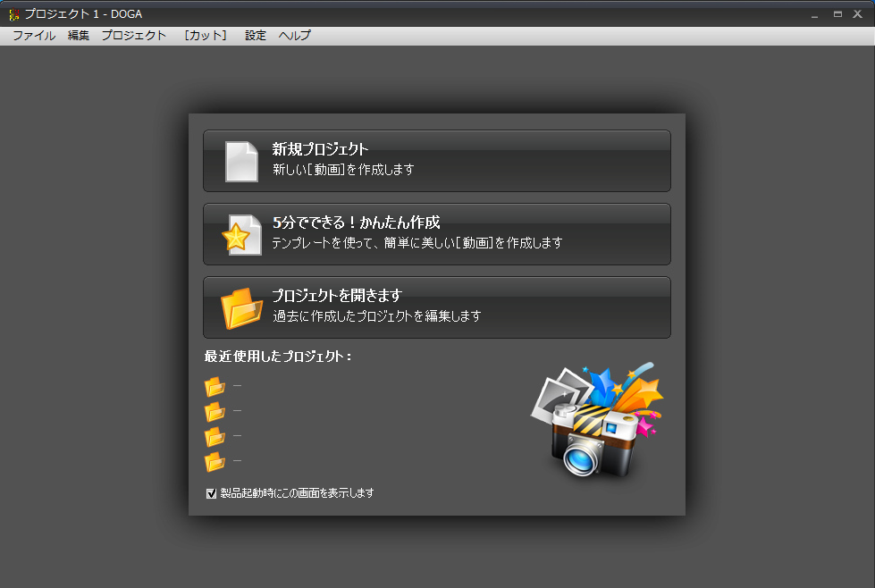Image resolution: width=875 pixels, height=588 pixels.
Task: Click the third recent project folder icon
Action: coord(215,437)
